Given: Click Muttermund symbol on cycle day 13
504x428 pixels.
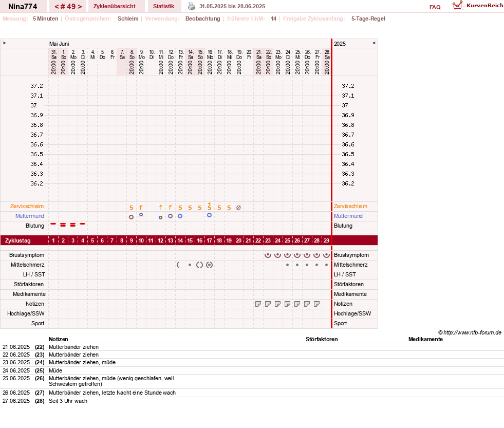Looking at the screenshot, I should tap(171, 216).
